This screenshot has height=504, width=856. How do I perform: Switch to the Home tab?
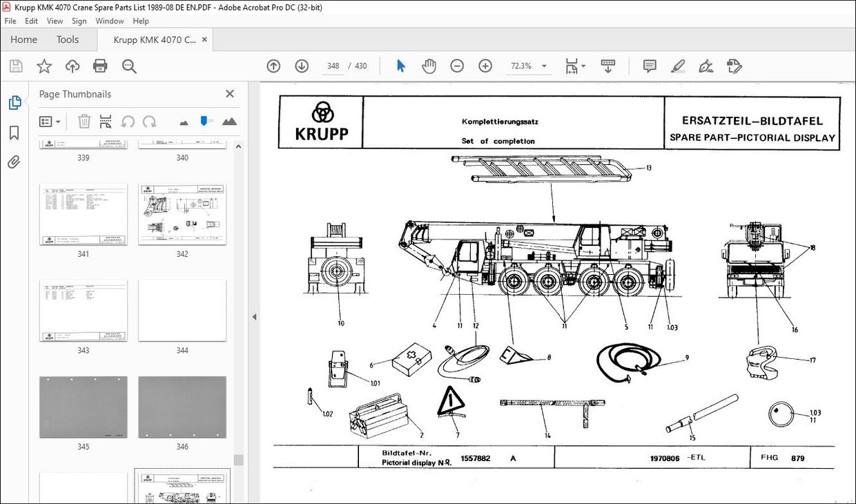click(23, 39)
